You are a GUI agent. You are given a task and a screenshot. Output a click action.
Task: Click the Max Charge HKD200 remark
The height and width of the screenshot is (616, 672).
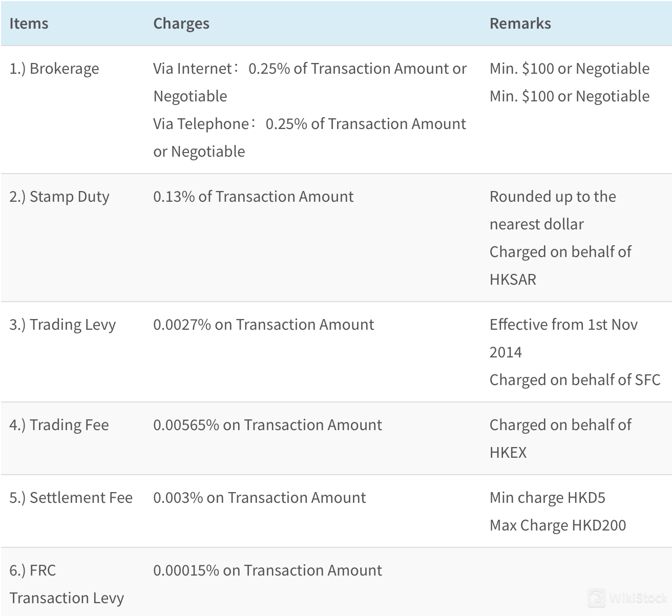558,525
